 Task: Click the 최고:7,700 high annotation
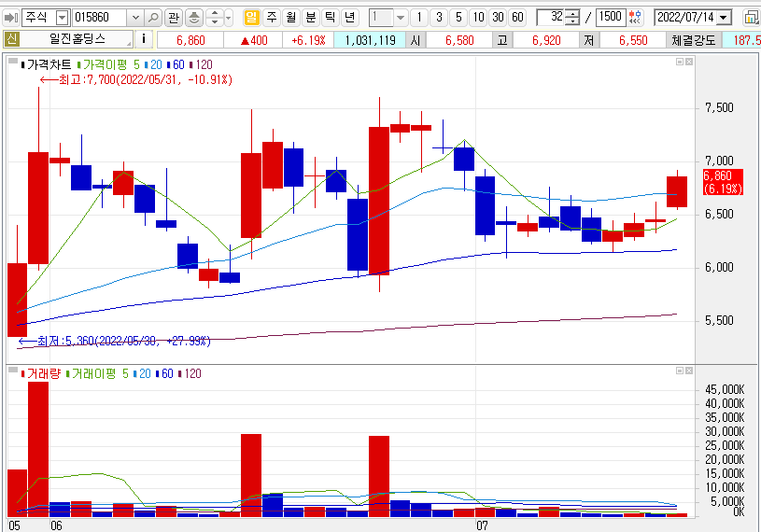[136, 79]
